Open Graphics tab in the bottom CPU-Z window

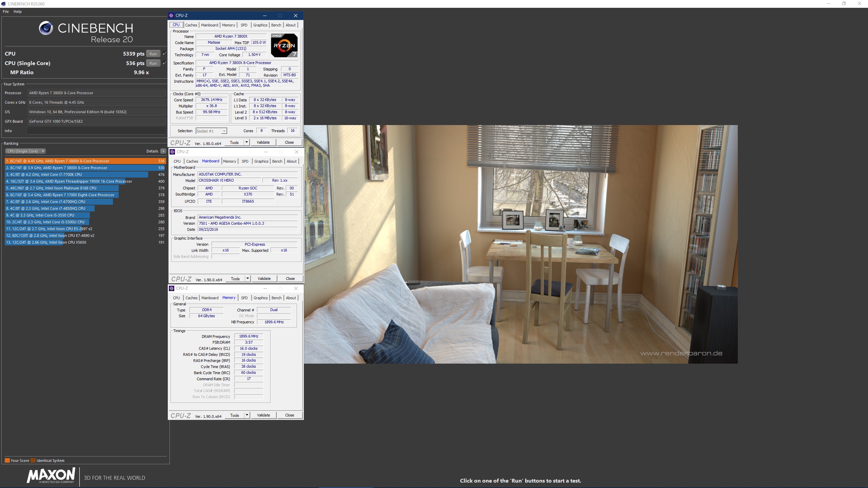tap(261, 298)
